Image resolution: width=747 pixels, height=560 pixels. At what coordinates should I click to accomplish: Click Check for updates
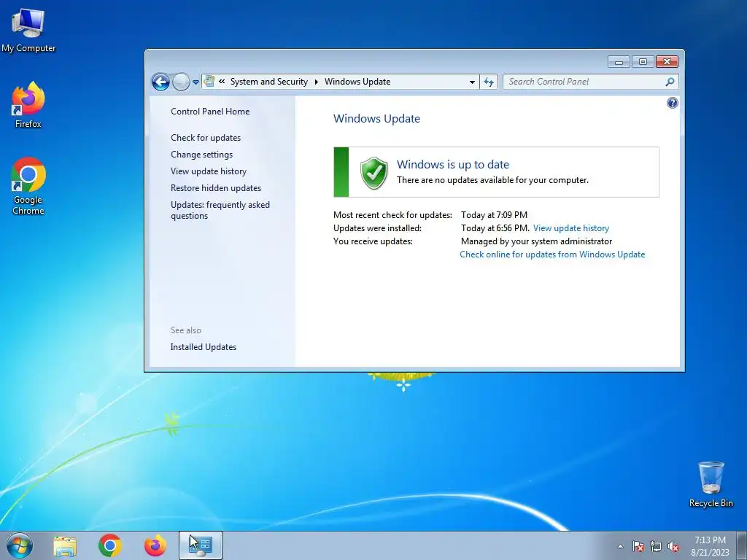coord(206,138)
